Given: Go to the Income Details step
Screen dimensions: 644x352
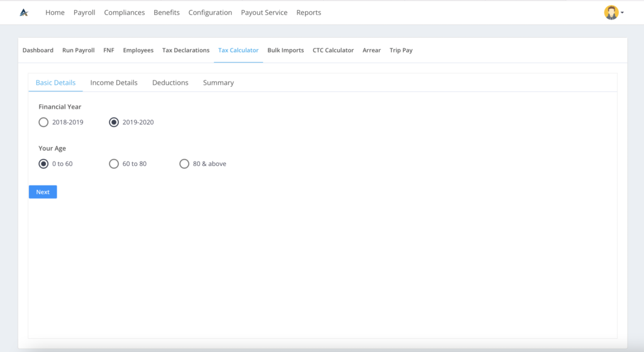Looking at the screenshot, I should 114,82.
